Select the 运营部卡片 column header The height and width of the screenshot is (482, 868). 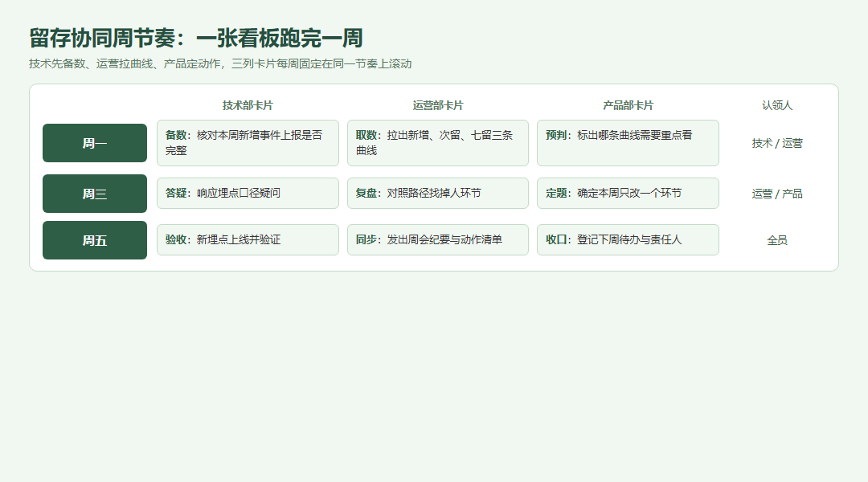[x=438, y=105]
